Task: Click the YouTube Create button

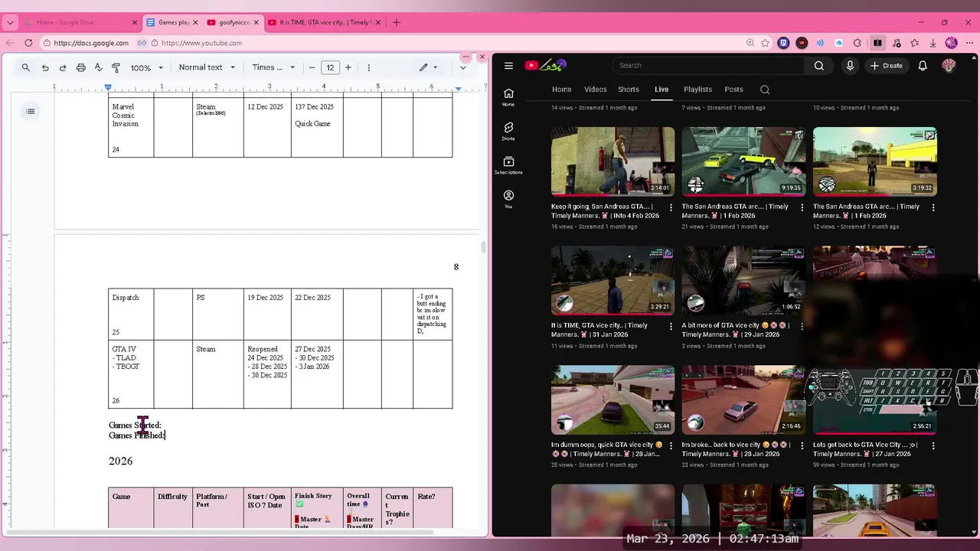Action: [x=887, y=66]
